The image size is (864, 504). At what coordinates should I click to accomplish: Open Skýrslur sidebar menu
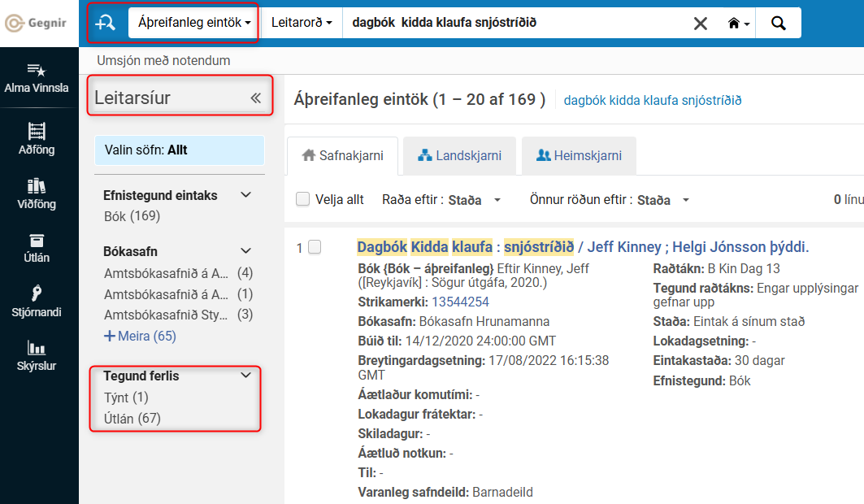point(37,356)
